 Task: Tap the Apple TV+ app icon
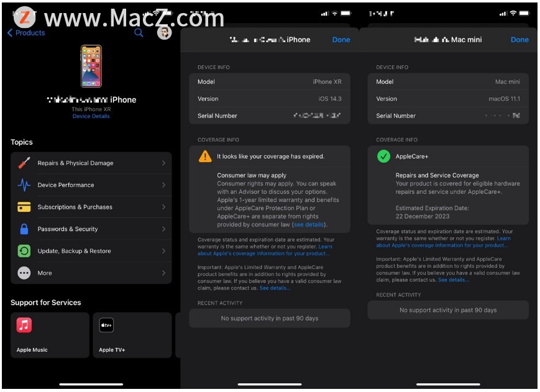coord(106,326)
